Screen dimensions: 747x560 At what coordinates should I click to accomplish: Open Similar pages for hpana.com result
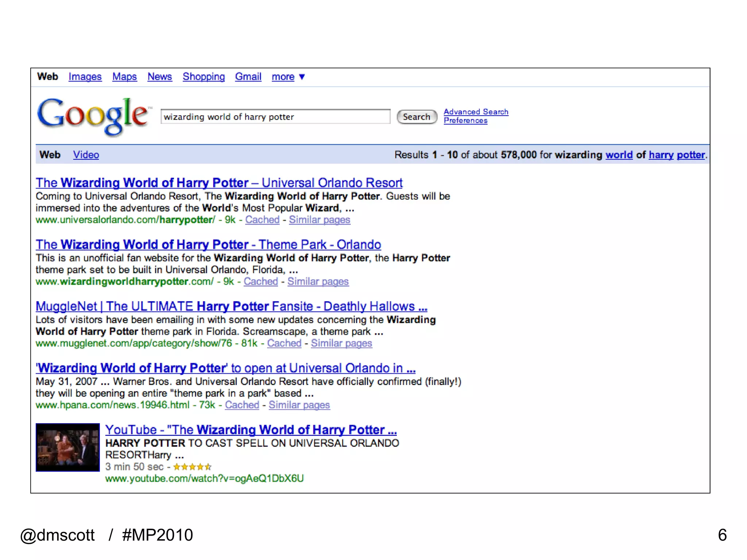[x=299, y=405]
